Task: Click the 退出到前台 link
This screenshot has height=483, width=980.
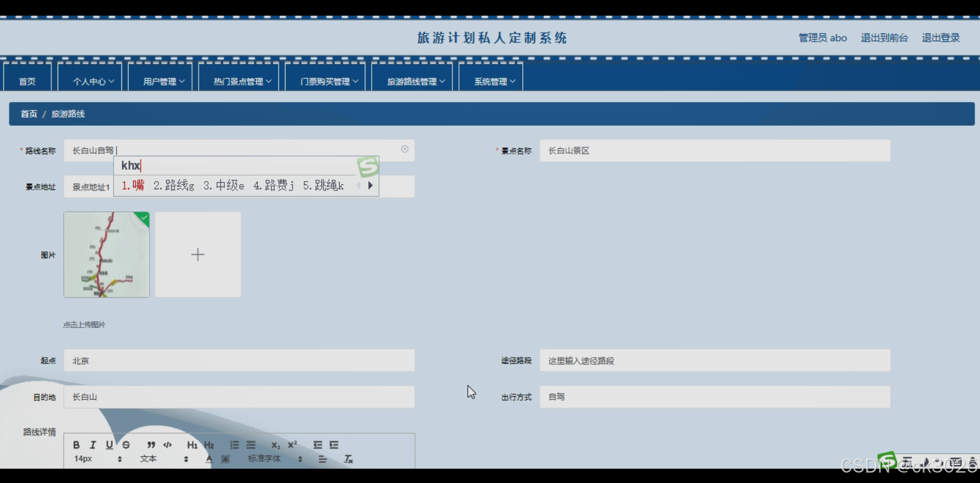Action: click(884, 38)
